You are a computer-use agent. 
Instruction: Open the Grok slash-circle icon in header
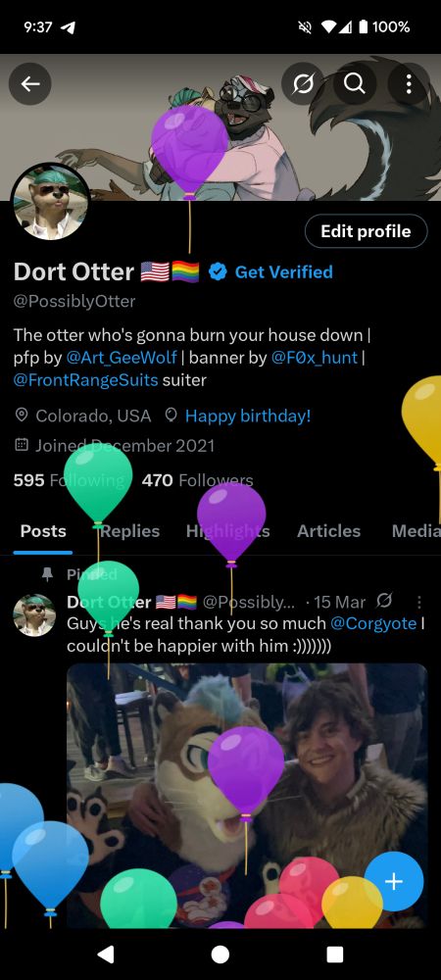click(302, 83)
